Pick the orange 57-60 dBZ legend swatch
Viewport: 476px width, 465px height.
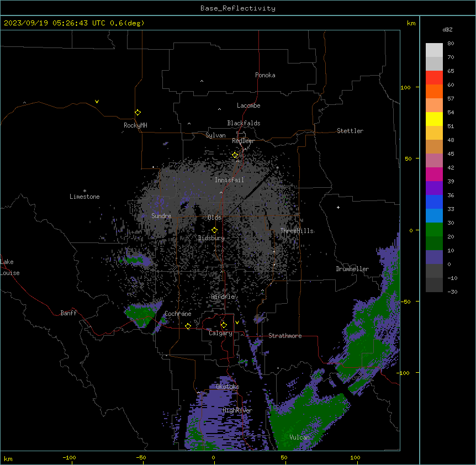coord(434,92)
